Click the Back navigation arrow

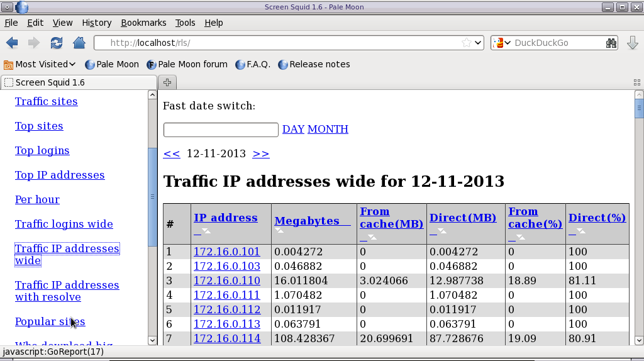pos(12,43)
